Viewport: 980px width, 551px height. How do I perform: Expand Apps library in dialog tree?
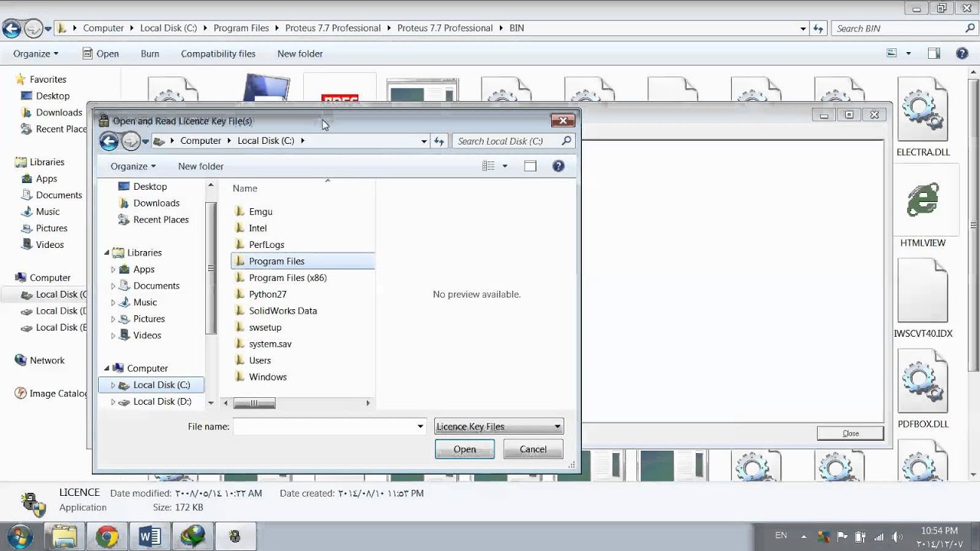point(113,269)
